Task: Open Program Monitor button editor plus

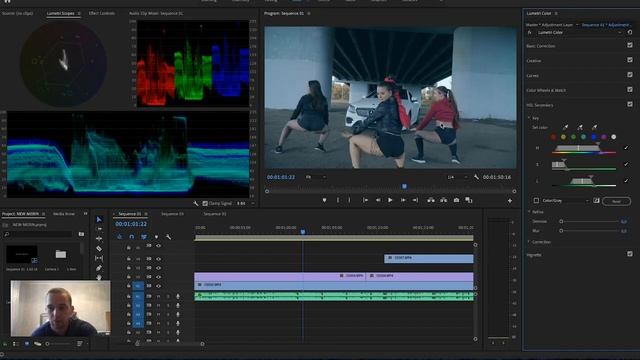Action: (510, 200)
